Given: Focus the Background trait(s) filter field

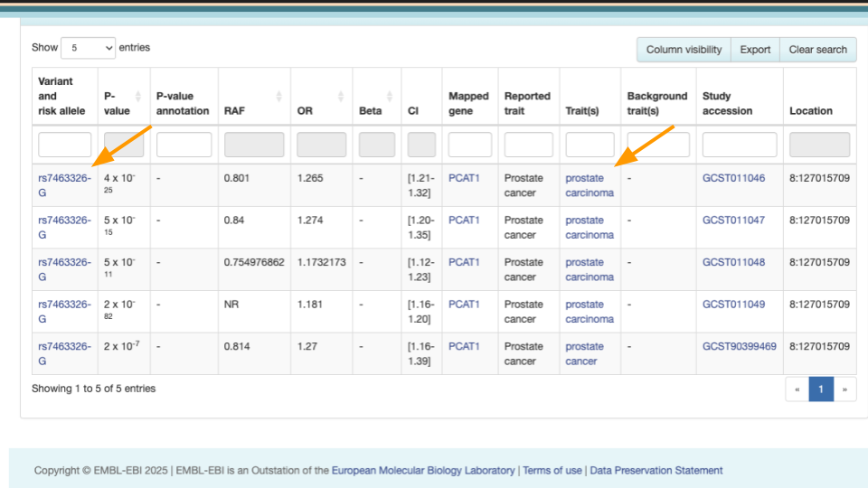Looking at the screenshot, I should (x=658, y=145).
